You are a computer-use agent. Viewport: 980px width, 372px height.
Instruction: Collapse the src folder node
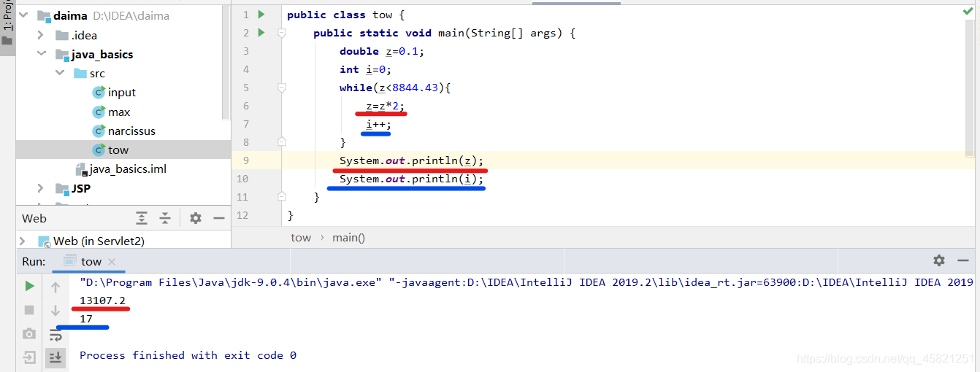[59, 73]
